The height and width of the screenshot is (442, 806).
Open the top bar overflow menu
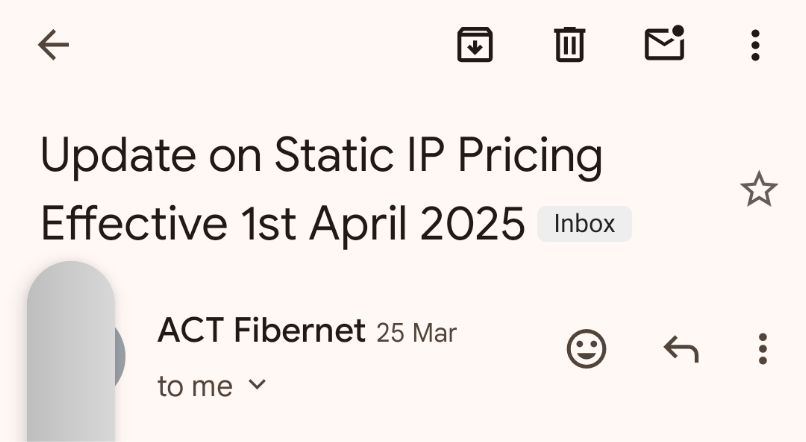click(755, 45)
